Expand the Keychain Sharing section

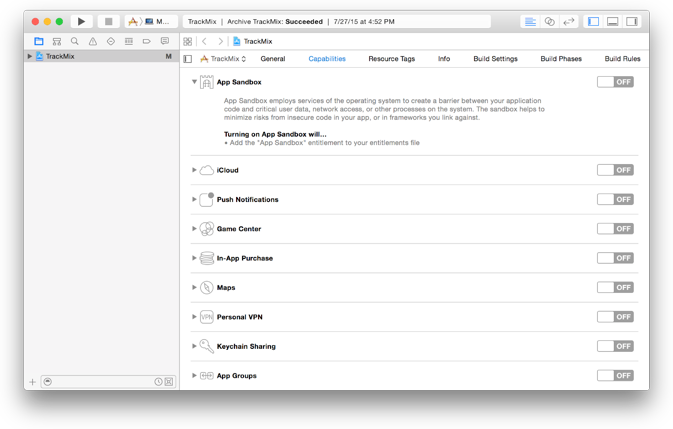[x=194, y=346]
